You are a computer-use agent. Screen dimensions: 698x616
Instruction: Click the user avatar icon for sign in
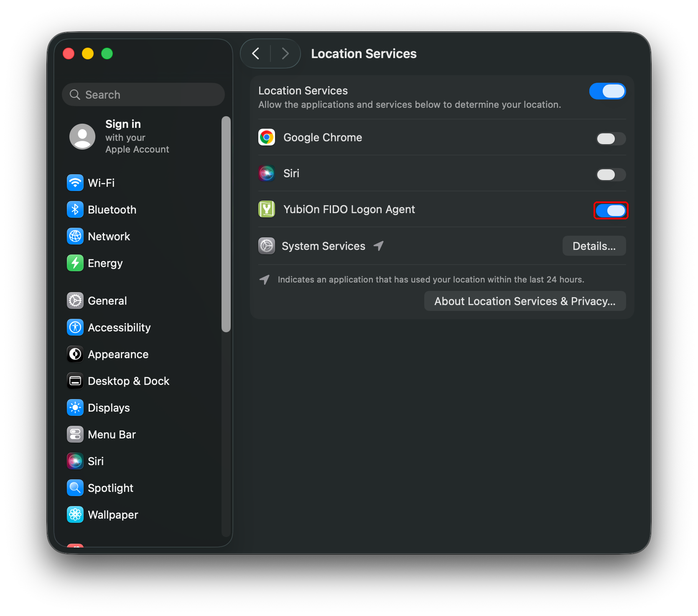pos(82,136)
